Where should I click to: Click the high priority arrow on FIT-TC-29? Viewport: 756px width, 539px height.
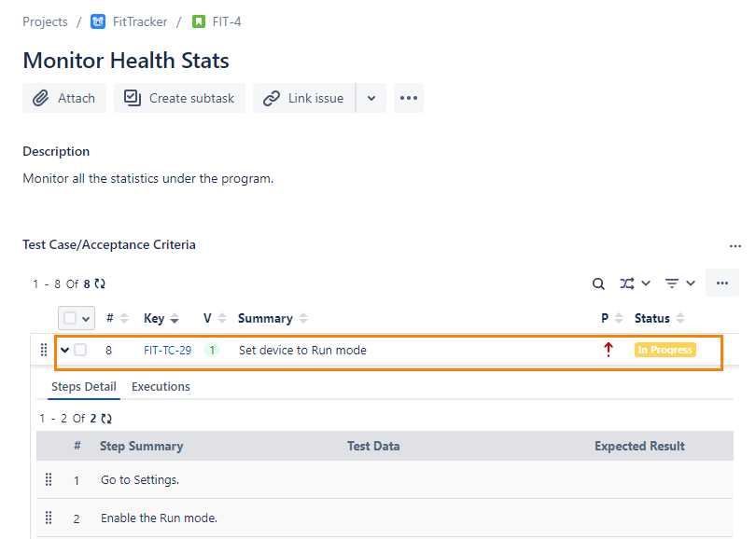click(609, 349)
